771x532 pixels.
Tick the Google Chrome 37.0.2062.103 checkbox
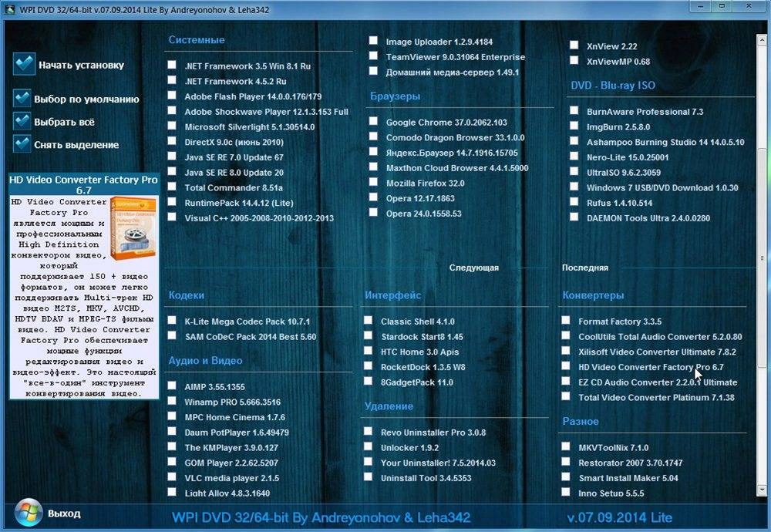(x=374, y=121)
